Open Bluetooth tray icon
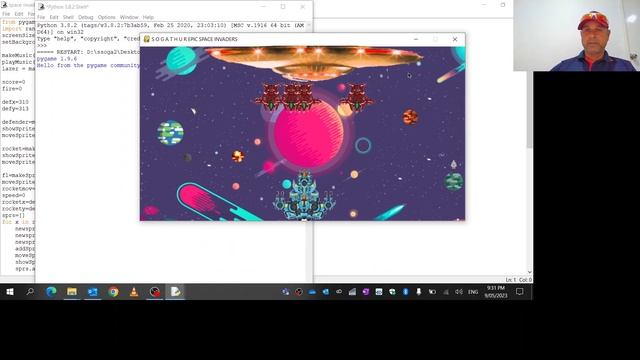640x360 pixels. [405, 292]
